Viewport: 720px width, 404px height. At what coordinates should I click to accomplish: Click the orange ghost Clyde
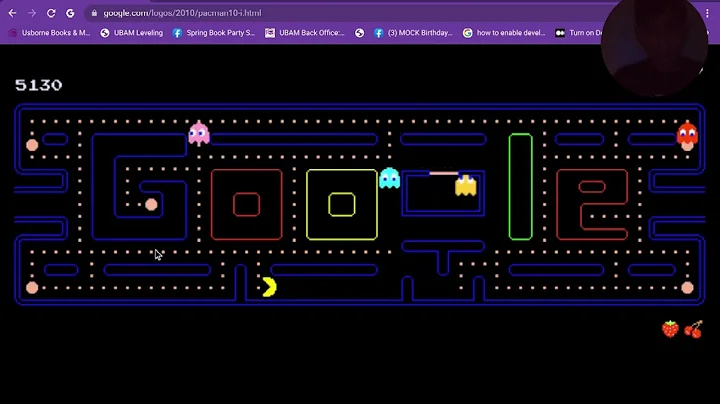466,185
